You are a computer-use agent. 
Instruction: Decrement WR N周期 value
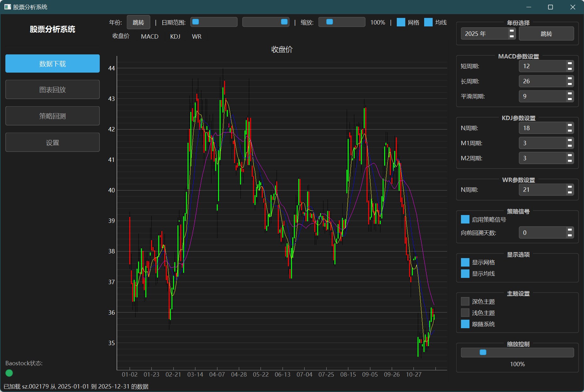(x=570, y=192)
